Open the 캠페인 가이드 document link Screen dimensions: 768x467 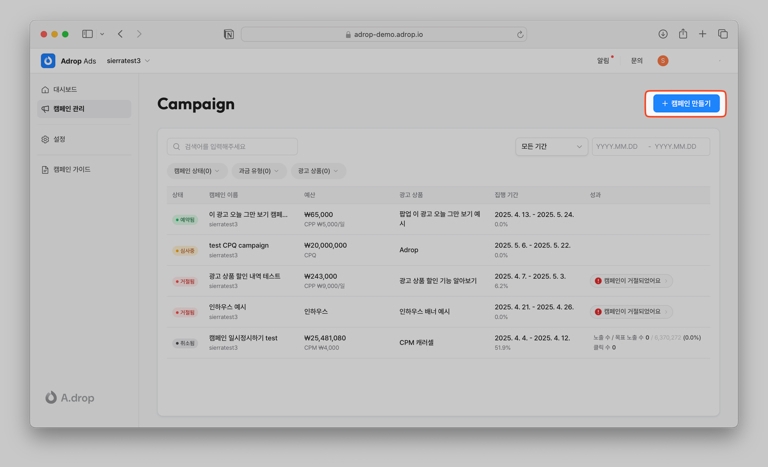click(x=71, y=170)
